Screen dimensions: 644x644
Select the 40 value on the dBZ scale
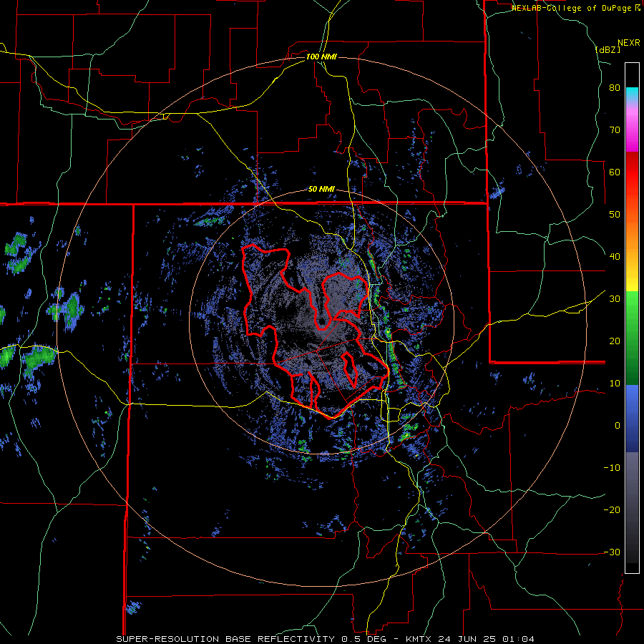coord(615,257)
